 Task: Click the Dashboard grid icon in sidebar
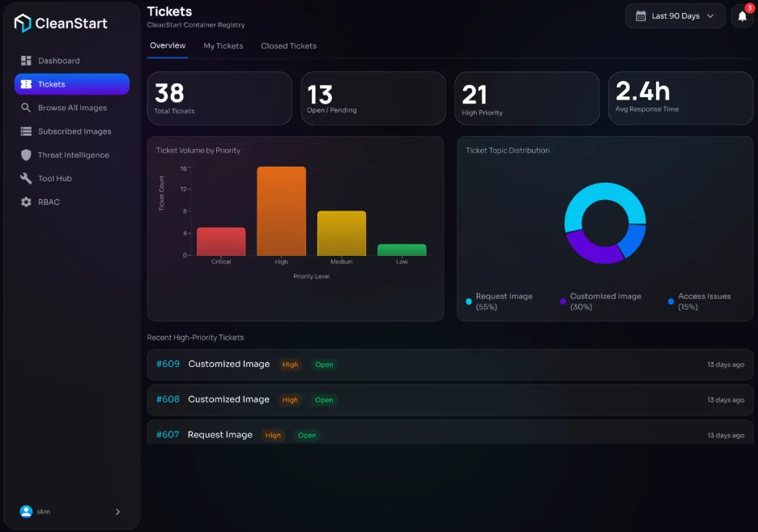tap(26, 61)
